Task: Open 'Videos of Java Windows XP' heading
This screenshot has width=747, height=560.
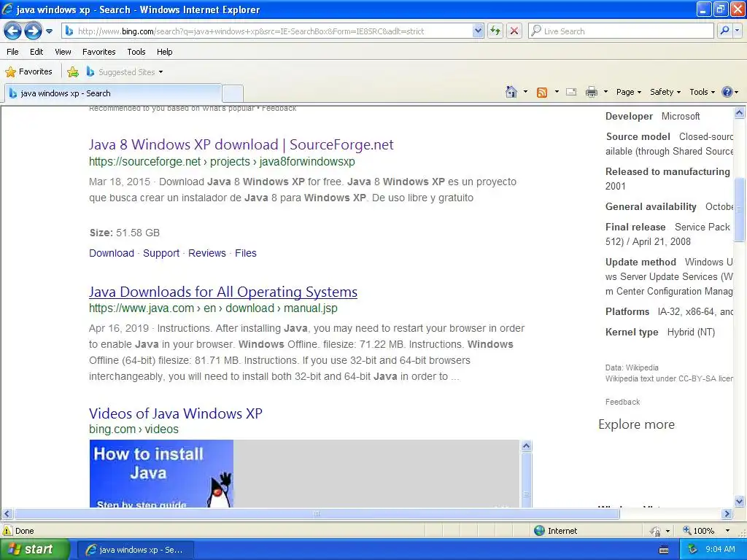Action: coord(175,413)
